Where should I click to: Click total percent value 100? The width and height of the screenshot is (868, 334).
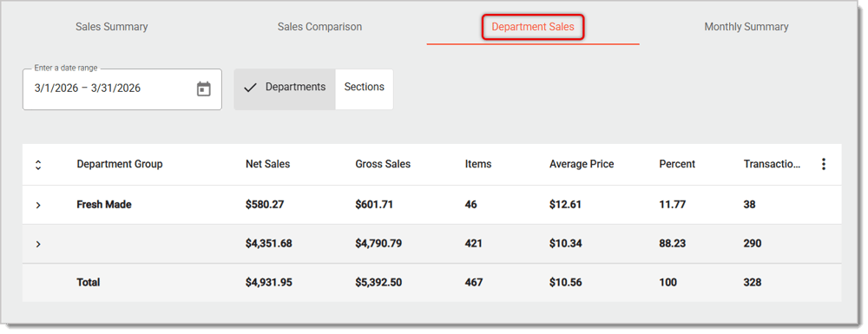[668, 283]
